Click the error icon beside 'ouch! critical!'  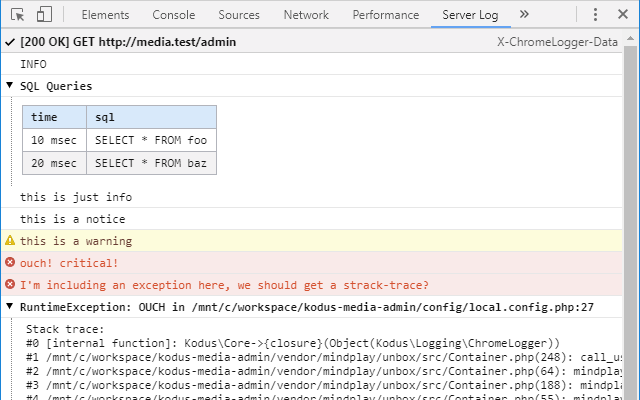[10, 263]
